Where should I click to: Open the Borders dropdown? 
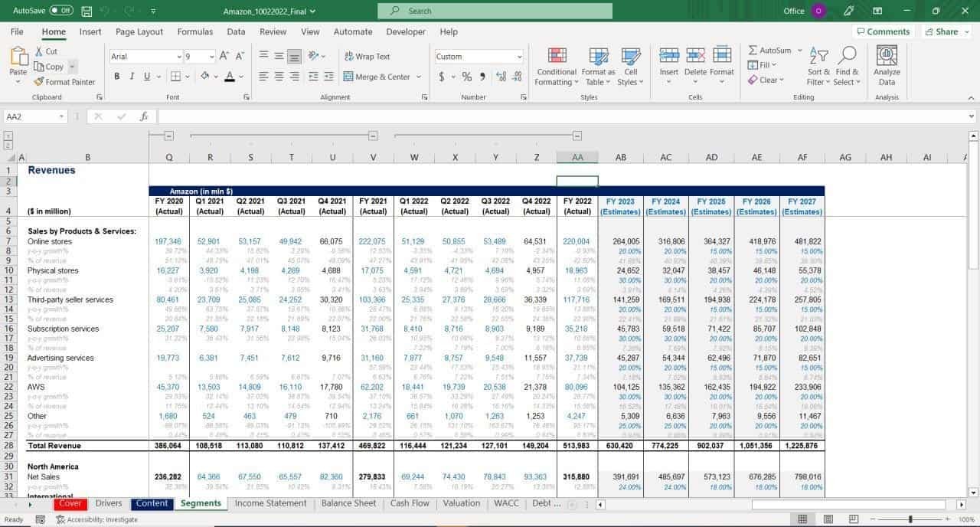click(x=188, y=77)
